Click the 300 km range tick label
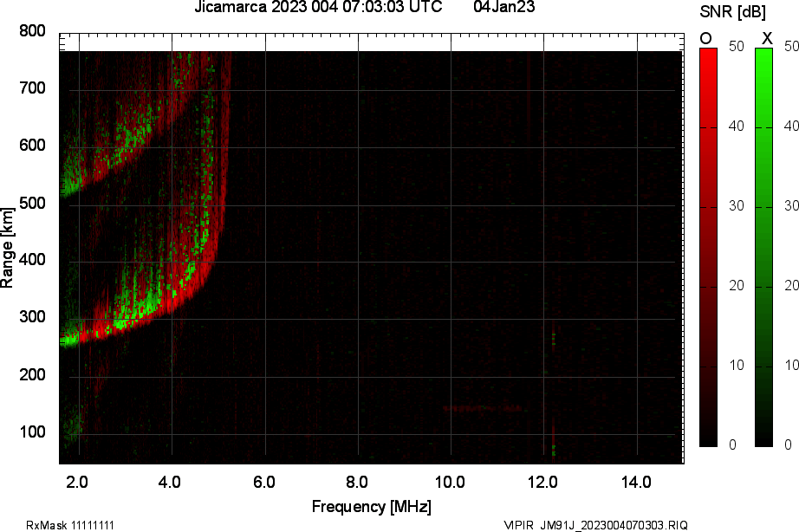Viewport: 799px width, 532px height. (x=32, y=317)
